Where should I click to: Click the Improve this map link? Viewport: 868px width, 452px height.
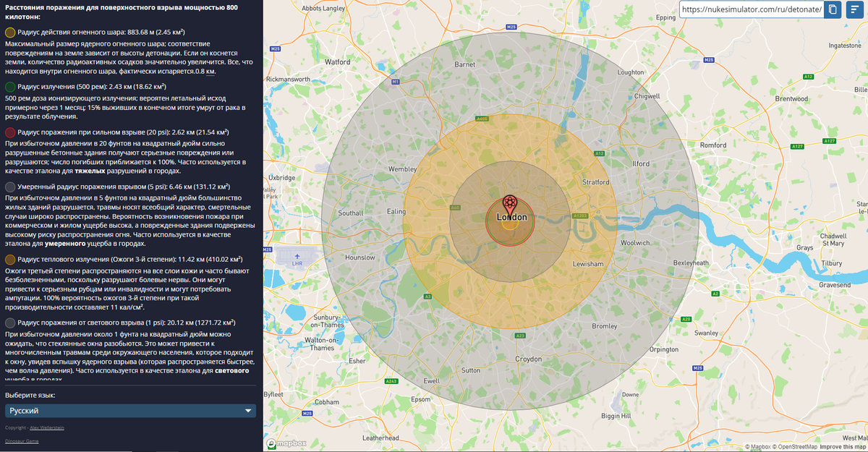click(843, 447)
